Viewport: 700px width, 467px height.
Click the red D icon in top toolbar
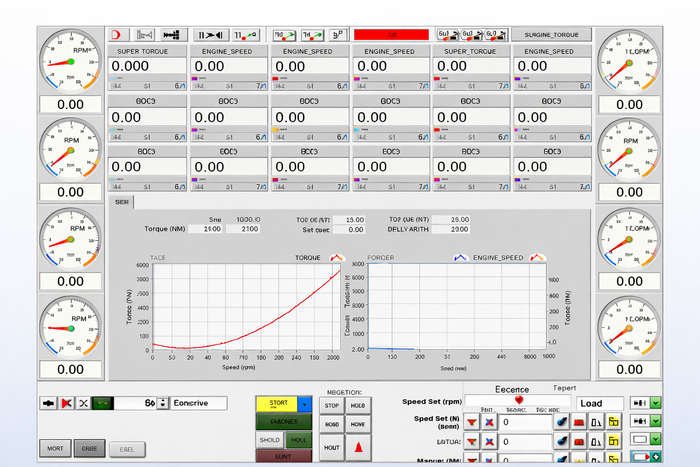[x=115, y=34]
